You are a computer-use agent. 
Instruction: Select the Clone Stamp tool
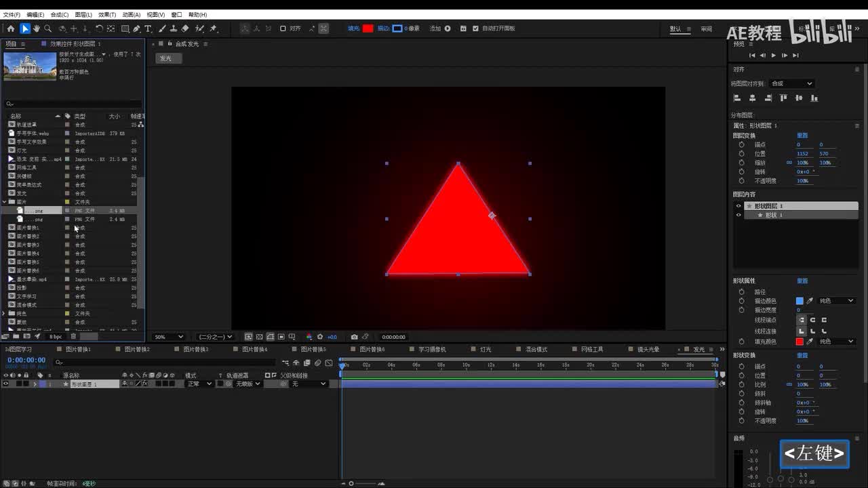[x=174, y=28]
